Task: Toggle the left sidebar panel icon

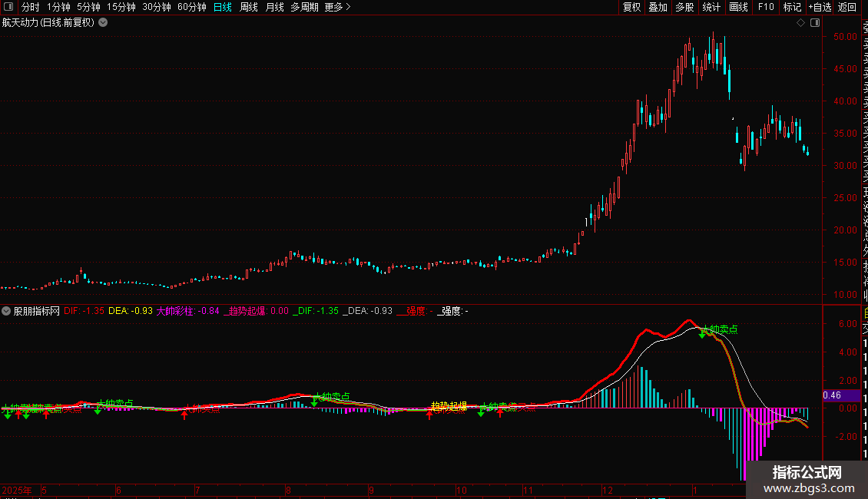Action: [8, 7]
